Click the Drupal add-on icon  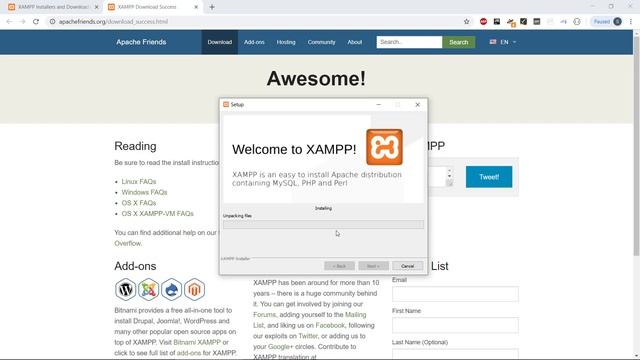tap(171, 289)
